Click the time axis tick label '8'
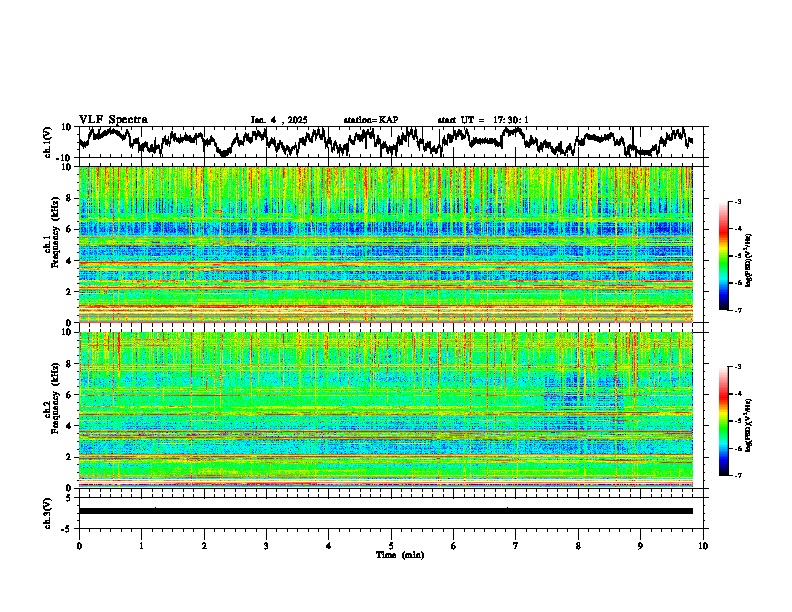Image resolution: width=792 pixels, height=612 pixels. 578,546
